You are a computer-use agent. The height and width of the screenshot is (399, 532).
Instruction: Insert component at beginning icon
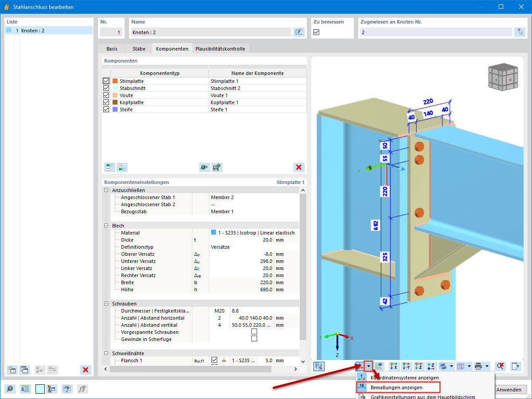(109, 167)
